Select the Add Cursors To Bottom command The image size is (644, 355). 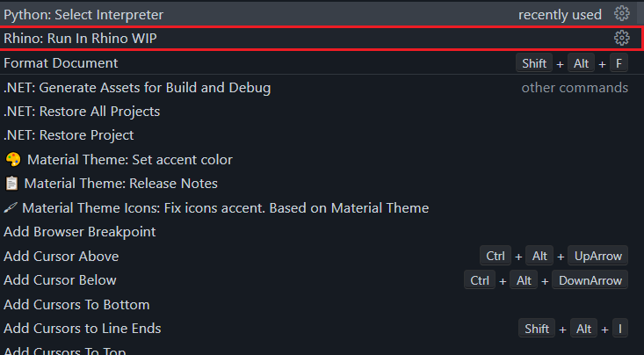[x=76, y=305]
